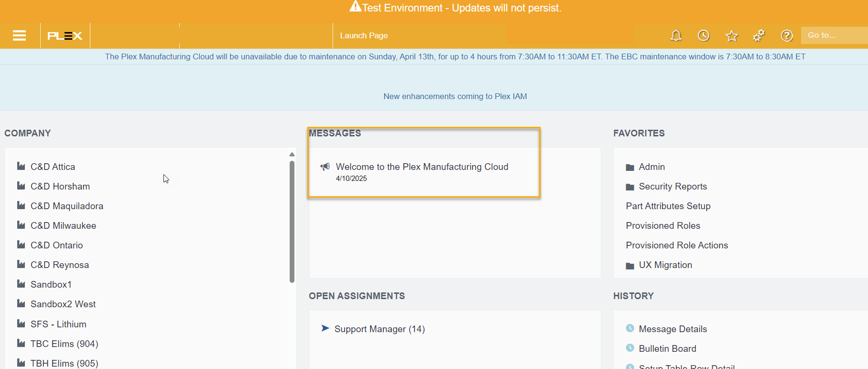Viewport: 868px width, 369px height.
Task: Click the Admin folder icon
Action: (x=630, y=168)
